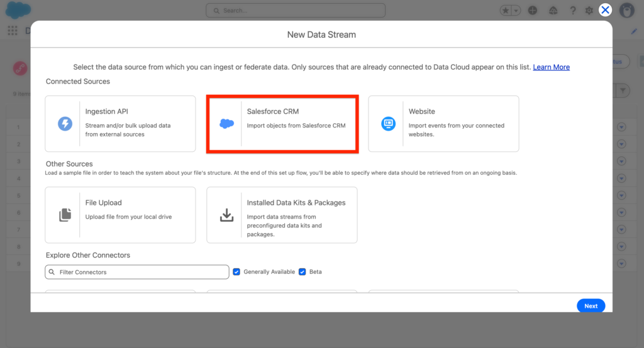Click the Filter Connectors search field
The width and height of the screenshot is (644, 348).
[137, 272]
